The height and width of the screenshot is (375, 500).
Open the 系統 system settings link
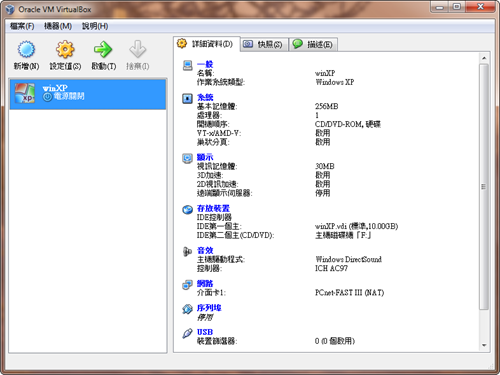[x=205, y=97]
